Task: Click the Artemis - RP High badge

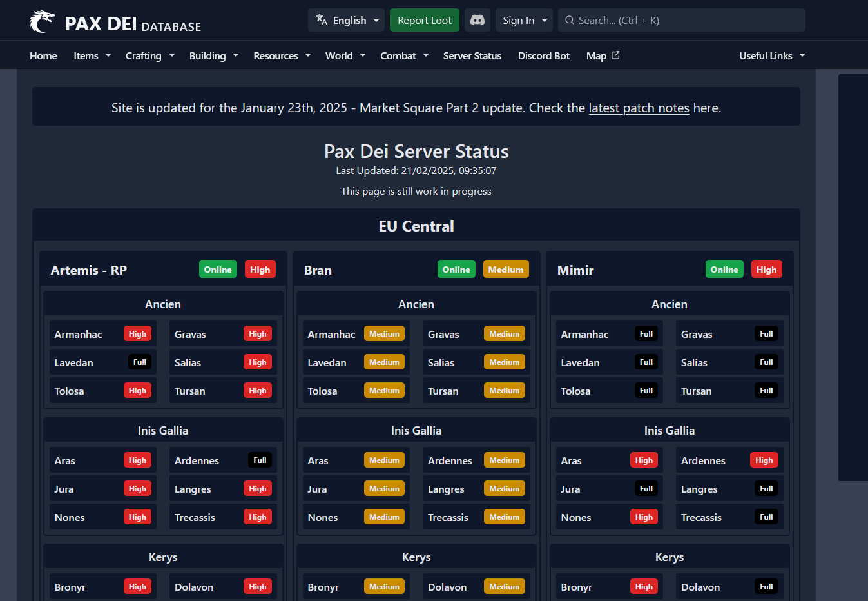Action: [260, 270]
